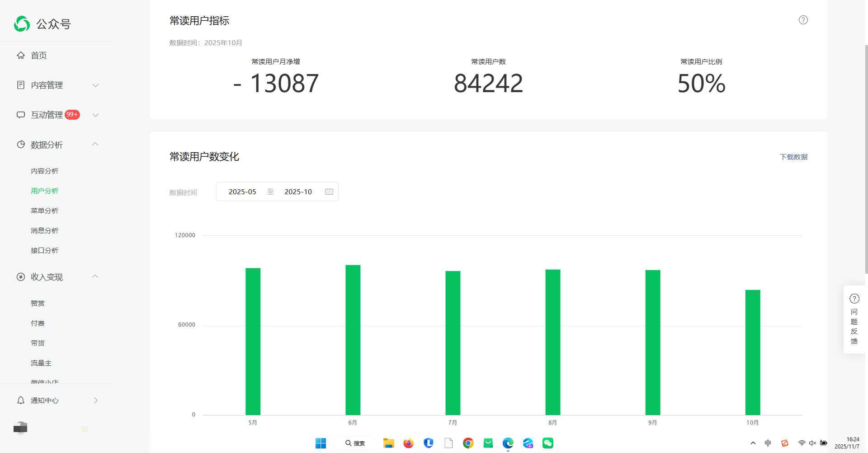This screenshot has height=453, width=868.
Task: Open WeChat from the taskbar
Action: [548, 443]
